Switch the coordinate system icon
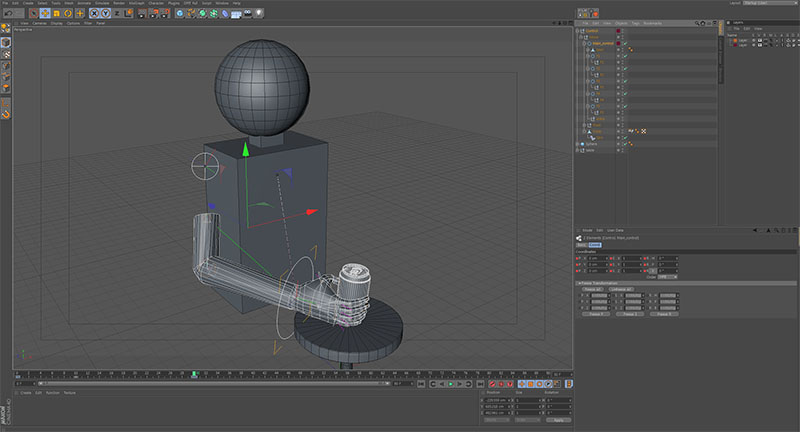This screenshot has height=432, width=800. click(129, 13)
